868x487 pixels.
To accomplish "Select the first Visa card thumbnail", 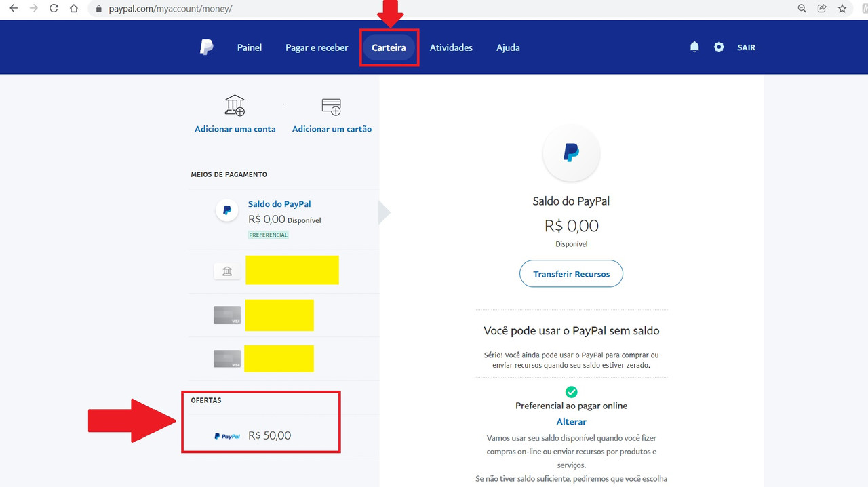I will [x=227, y=315].
